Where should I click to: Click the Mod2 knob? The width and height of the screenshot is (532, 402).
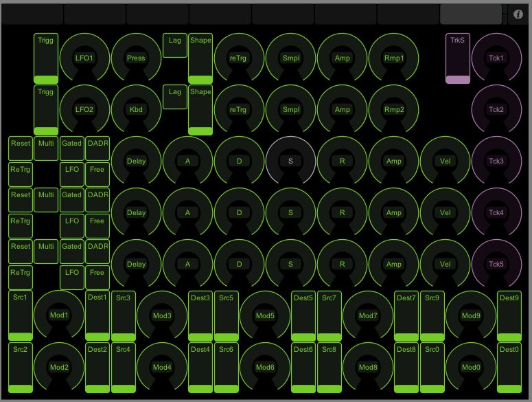[59, 367]
